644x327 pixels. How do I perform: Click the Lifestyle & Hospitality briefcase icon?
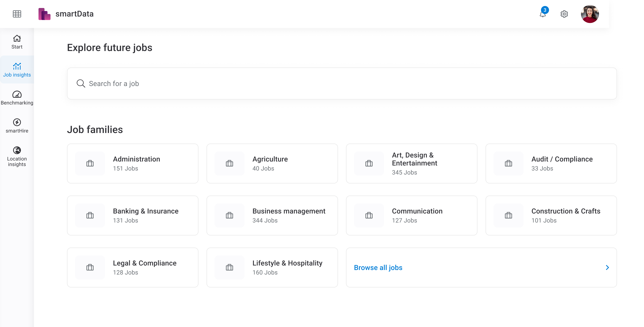coord(229,267)
